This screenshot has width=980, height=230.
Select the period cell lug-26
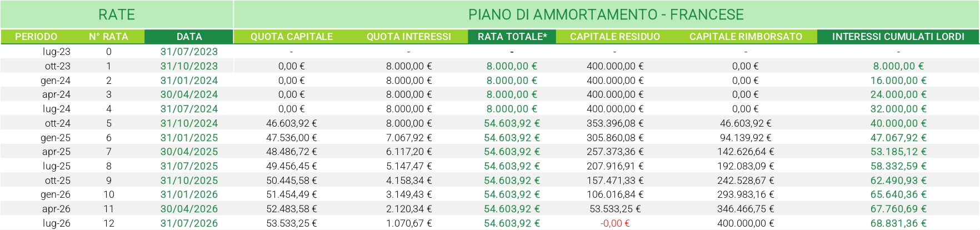[x=57, y=223]
